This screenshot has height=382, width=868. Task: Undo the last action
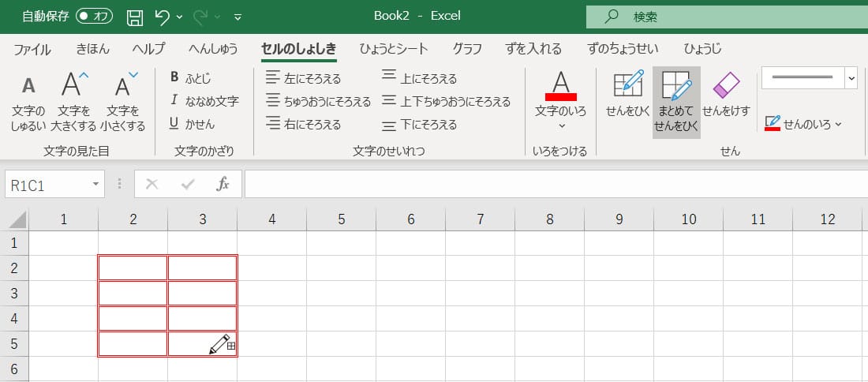(x=163, y=17)
